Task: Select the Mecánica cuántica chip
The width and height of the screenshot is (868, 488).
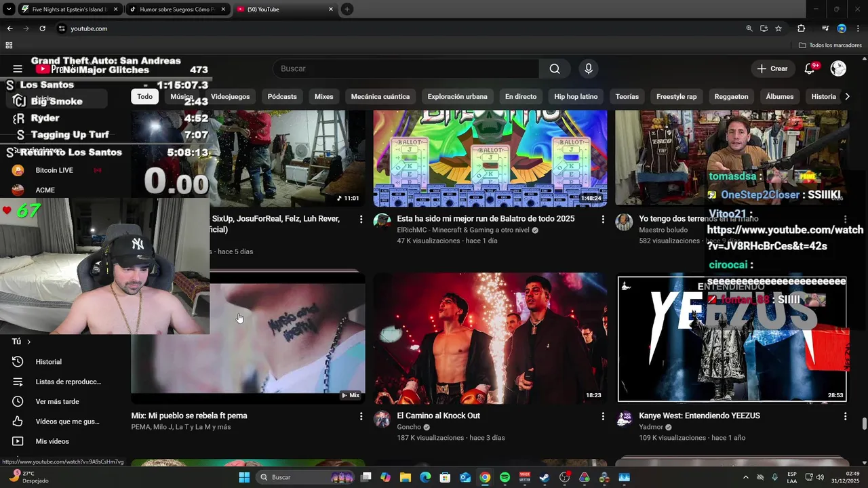Action: click(x=380, y=96)
